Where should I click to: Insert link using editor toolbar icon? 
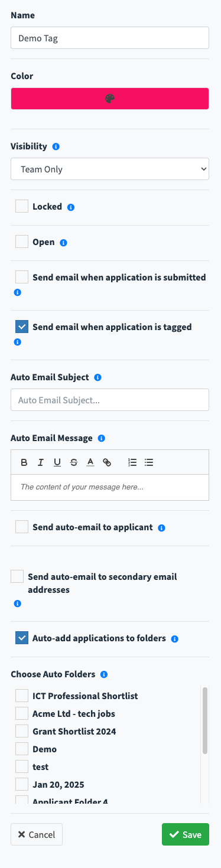pos(107,462)
